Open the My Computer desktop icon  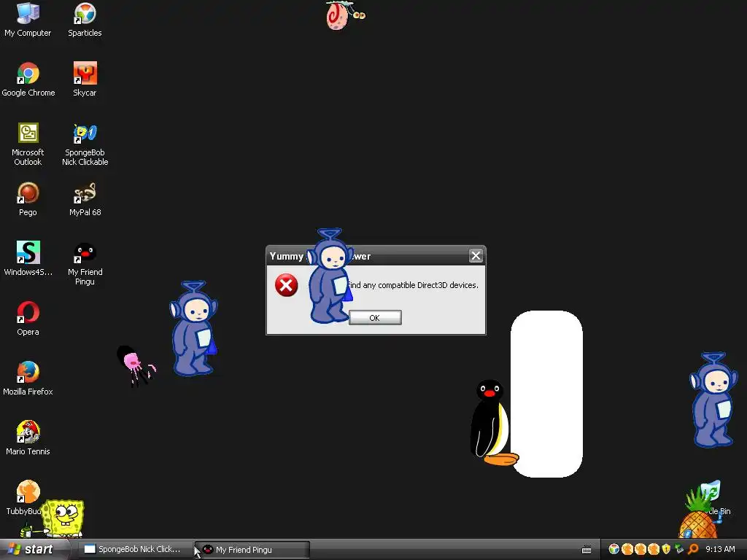[x=28, y=19]
